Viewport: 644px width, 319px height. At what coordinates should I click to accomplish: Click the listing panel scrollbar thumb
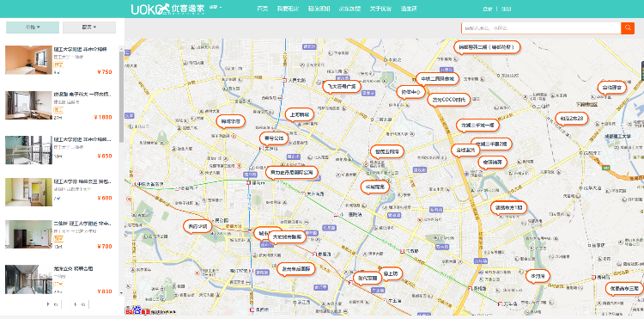coord(121,97)
